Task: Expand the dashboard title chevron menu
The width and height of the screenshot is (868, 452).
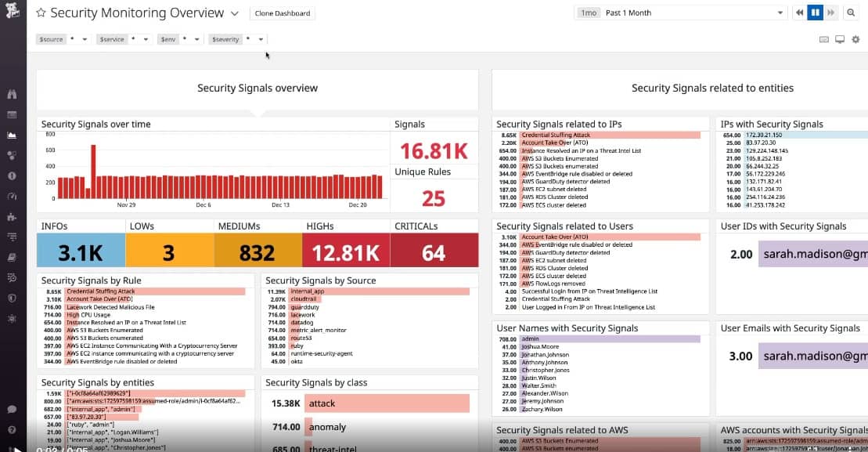Action: pos(235,13)
